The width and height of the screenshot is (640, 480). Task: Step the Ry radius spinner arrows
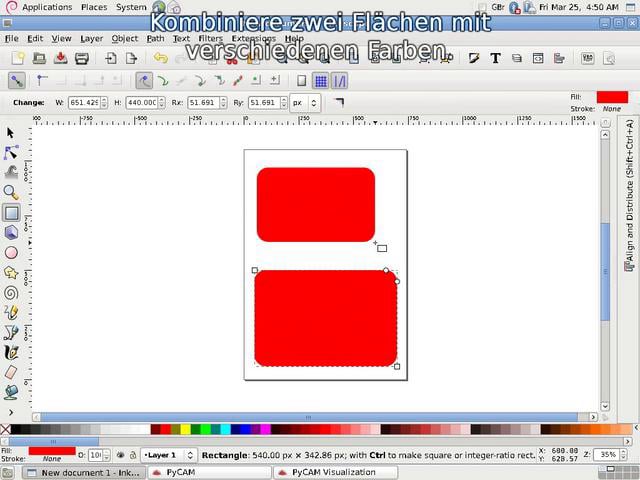click(284, 102)
